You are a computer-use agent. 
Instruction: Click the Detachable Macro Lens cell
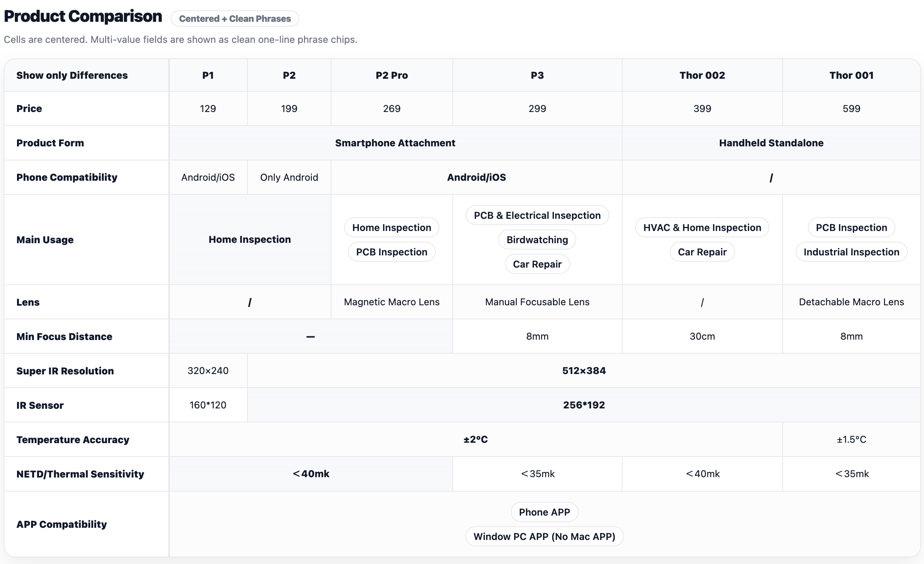851,302
